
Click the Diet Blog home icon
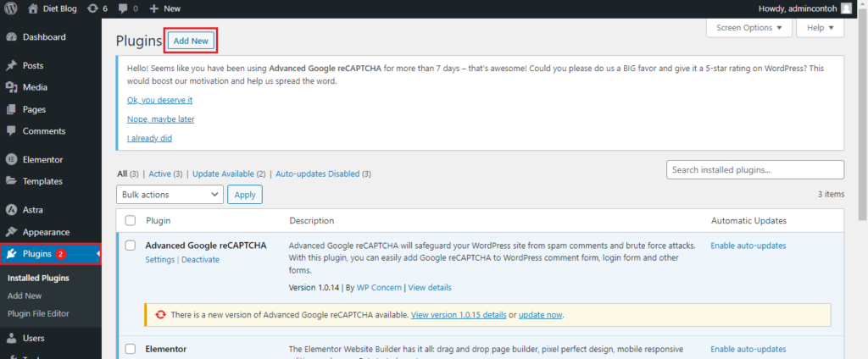[33, 8]
